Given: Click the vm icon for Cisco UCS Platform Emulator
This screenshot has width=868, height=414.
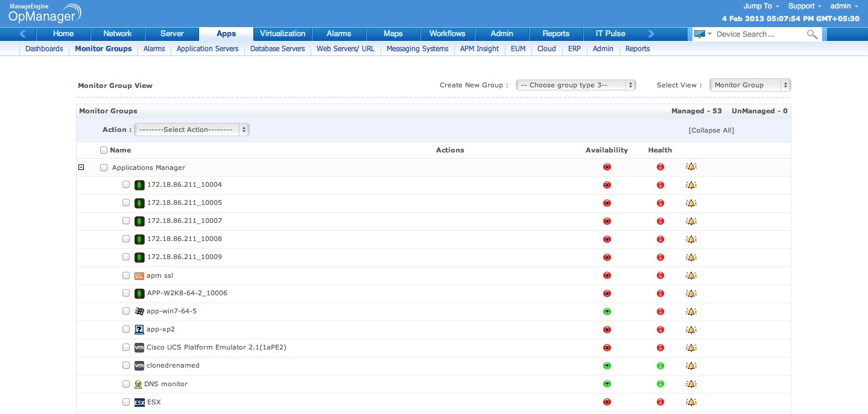Looking at the screenshot, I should click(x=139, y=348).
